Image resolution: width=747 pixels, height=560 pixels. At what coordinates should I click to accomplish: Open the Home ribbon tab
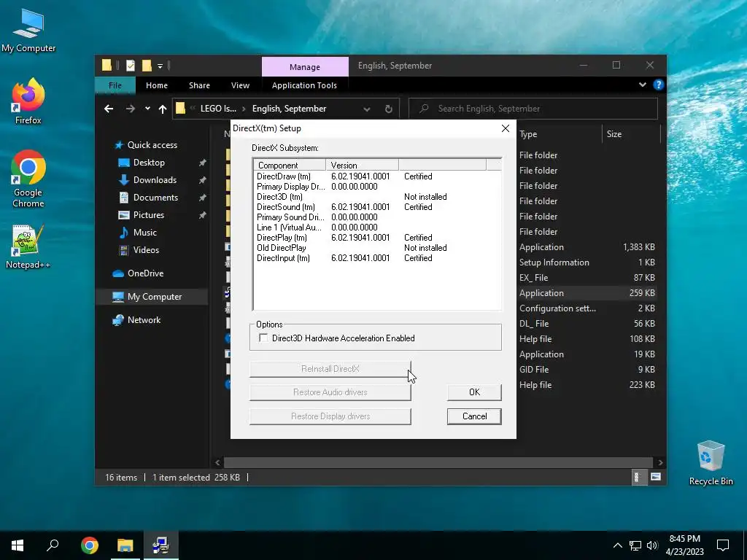[157, 85]
